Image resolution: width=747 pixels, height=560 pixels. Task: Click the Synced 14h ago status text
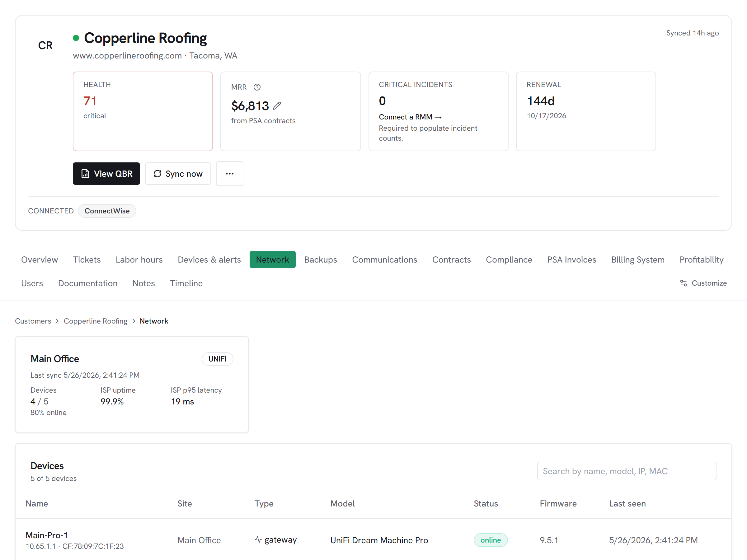(692, 33)
